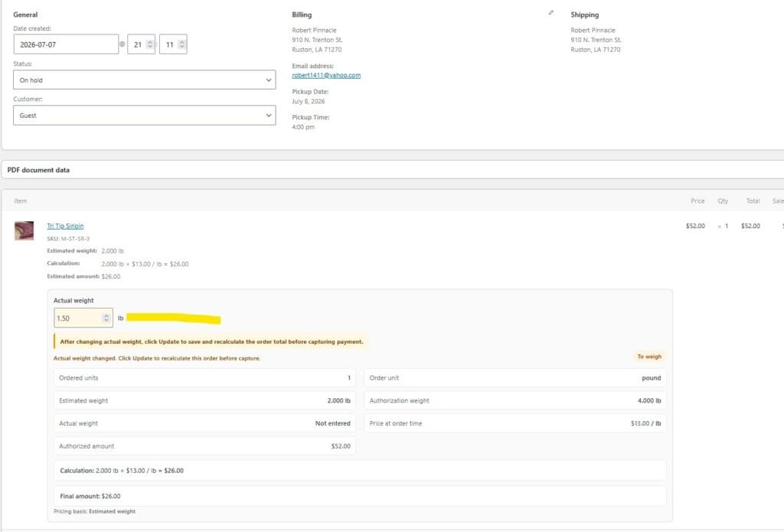784x532 pixels.
Task: Click the Price at order time $13.00 / lb
Action: click(645, 423)
